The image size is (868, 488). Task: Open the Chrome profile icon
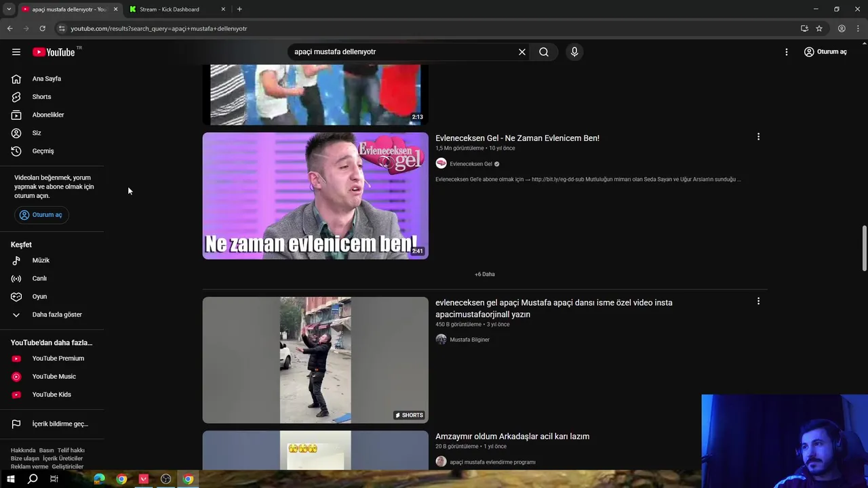pyautogui.click(x=842, y=28)
